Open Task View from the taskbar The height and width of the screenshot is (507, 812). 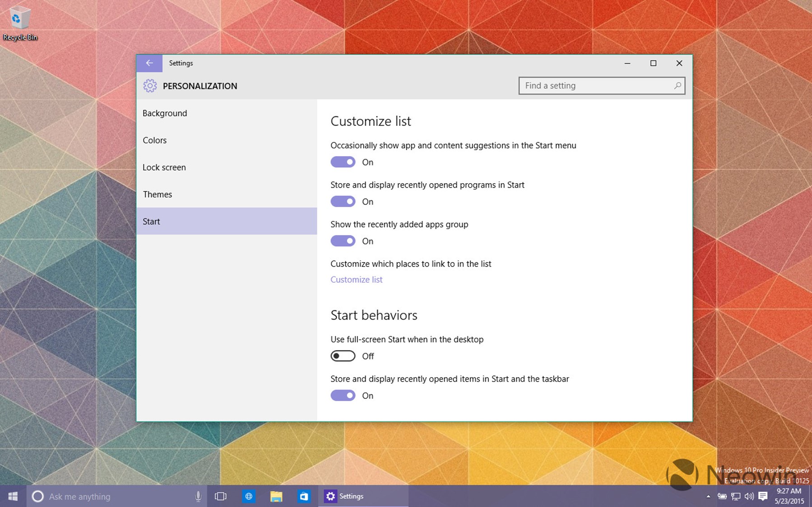click(x=221, y=496)
